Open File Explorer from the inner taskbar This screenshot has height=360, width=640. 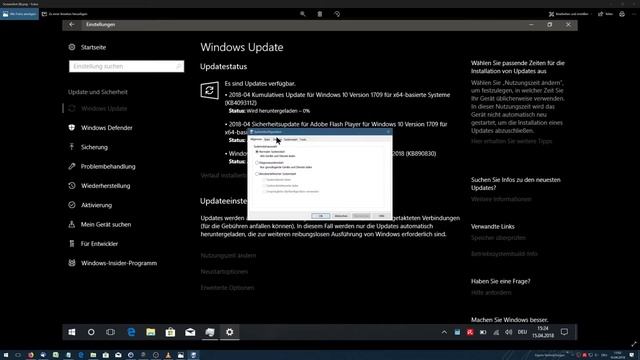pyautogui.click(x=151, y=332)
